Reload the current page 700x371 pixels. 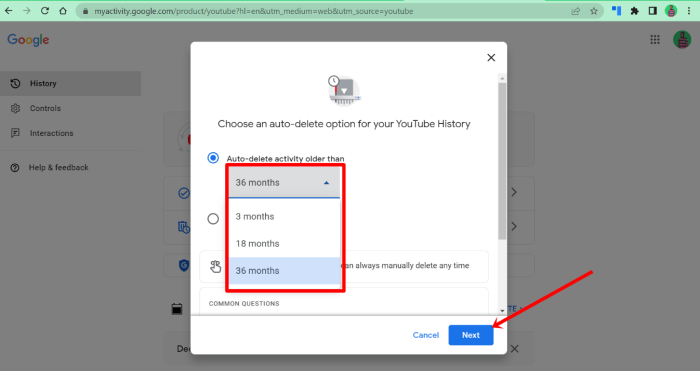[45, 11]
